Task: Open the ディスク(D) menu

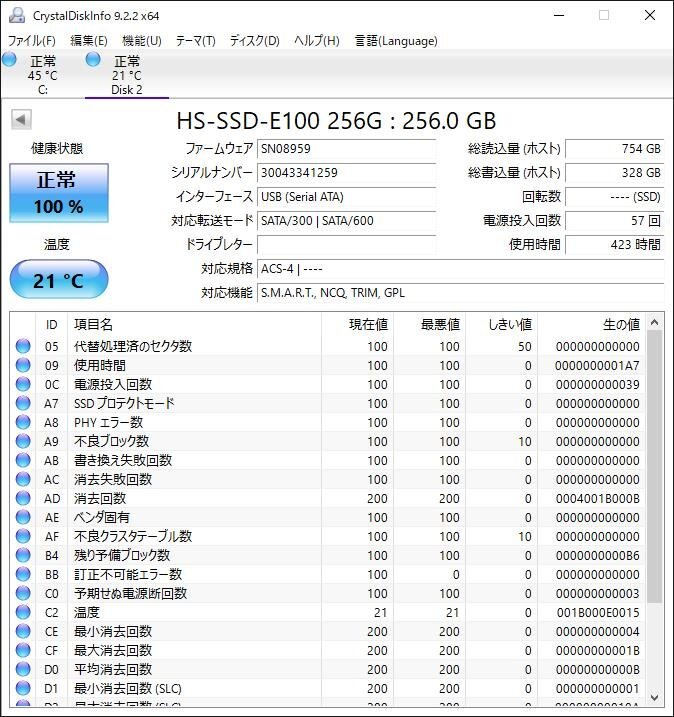Action: 254,41
